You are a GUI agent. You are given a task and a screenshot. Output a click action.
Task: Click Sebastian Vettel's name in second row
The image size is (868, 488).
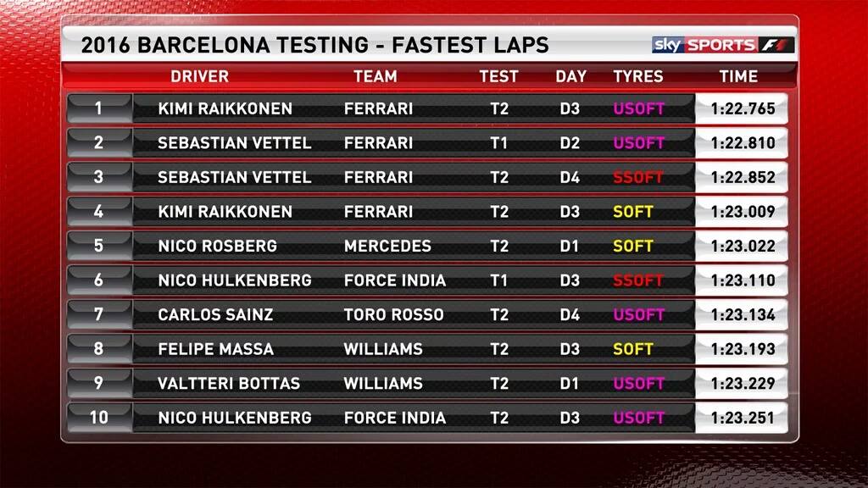(234, 143)
